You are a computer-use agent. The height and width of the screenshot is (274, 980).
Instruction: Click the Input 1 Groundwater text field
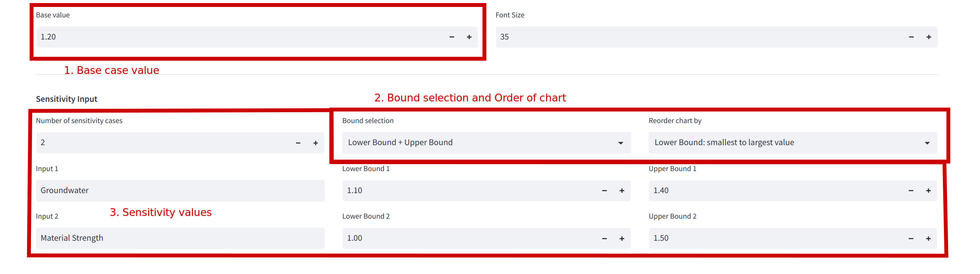click(x=180, y=191)
